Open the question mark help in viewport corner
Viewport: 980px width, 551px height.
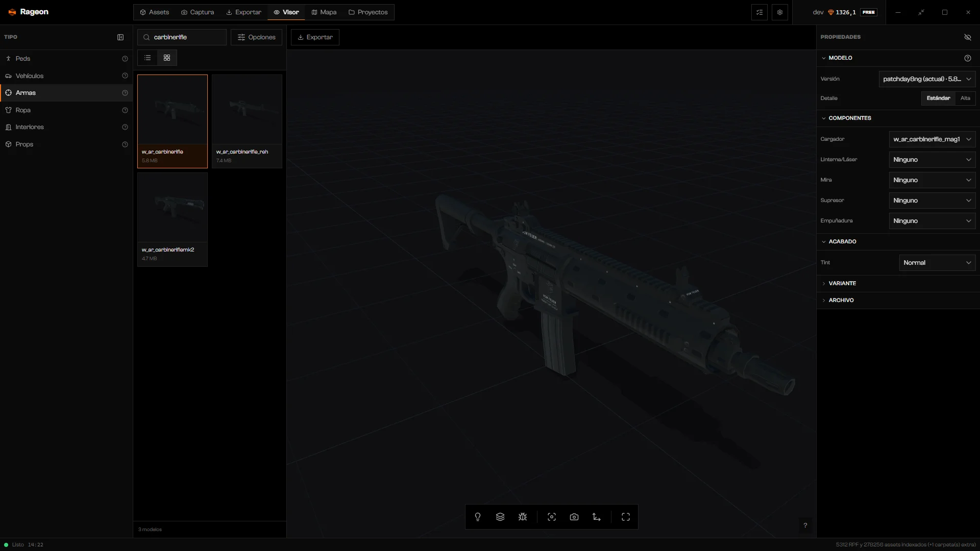tap(805, 525)
